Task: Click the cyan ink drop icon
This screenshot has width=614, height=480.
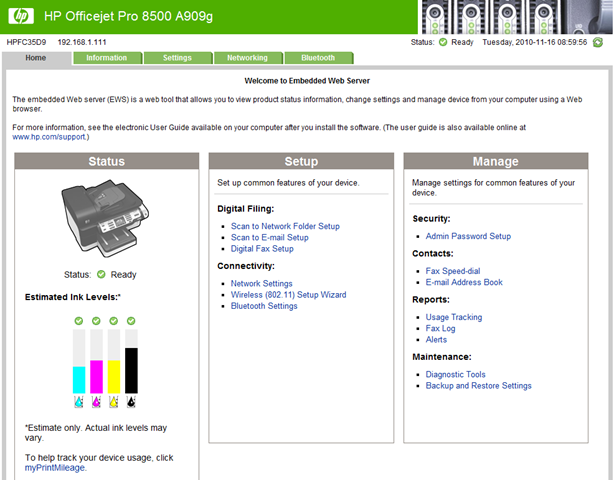Action: point(79,401)
